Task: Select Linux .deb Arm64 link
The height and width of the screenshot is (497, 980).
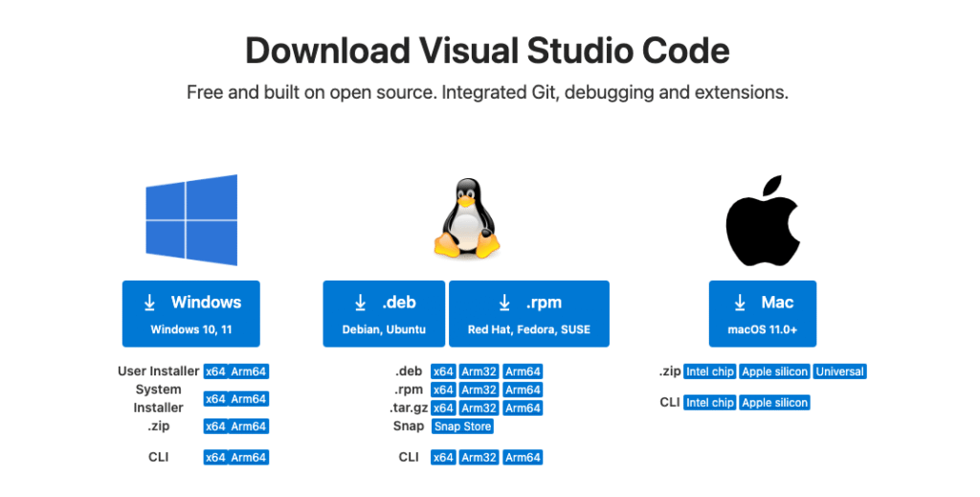Action: [523, 372]
